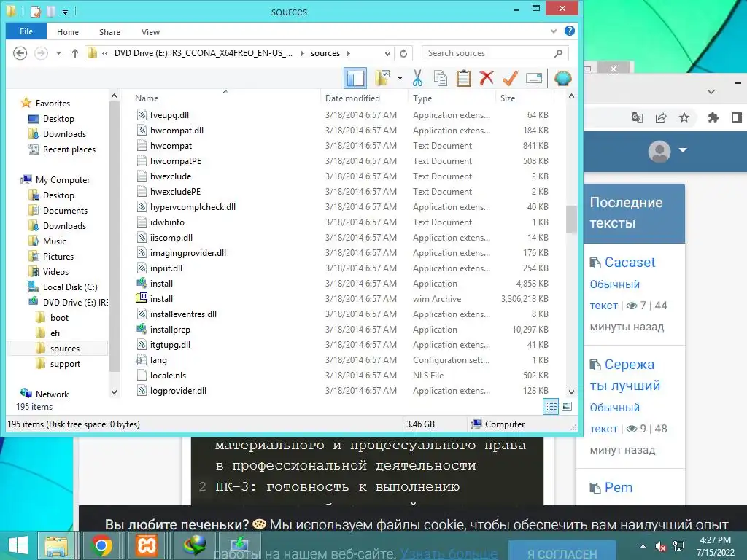
Task: Open Chrome from the taskbar
Action: [101, 545]
